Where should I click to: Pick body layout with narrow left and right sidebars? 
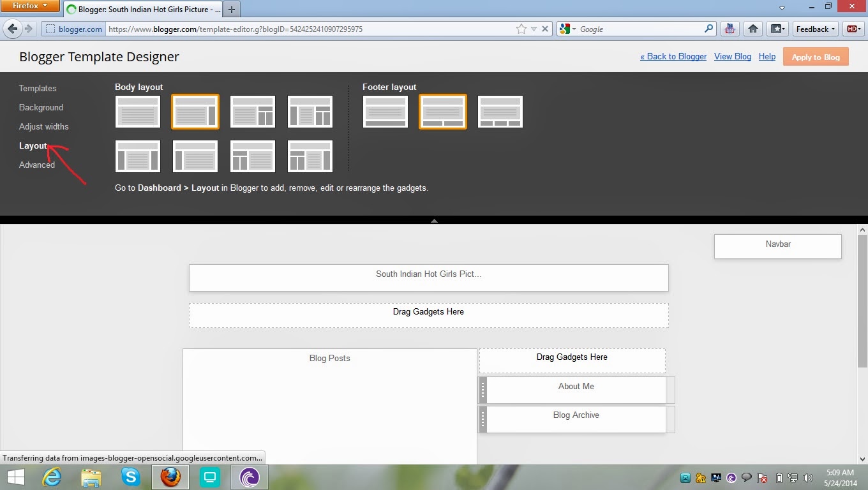point(138,156)
